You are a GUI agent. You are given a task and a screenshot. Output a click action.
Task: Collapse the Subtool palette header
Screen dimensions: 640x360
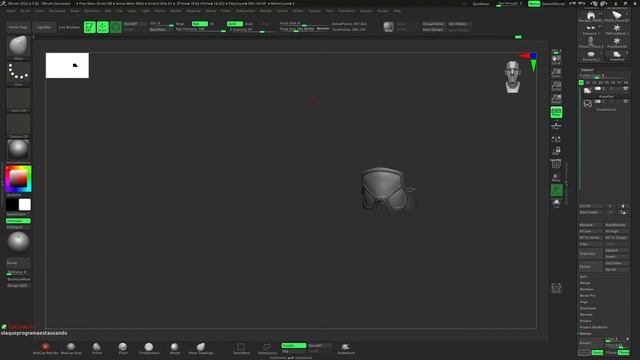pyautogui.click(x=587, y=70)
